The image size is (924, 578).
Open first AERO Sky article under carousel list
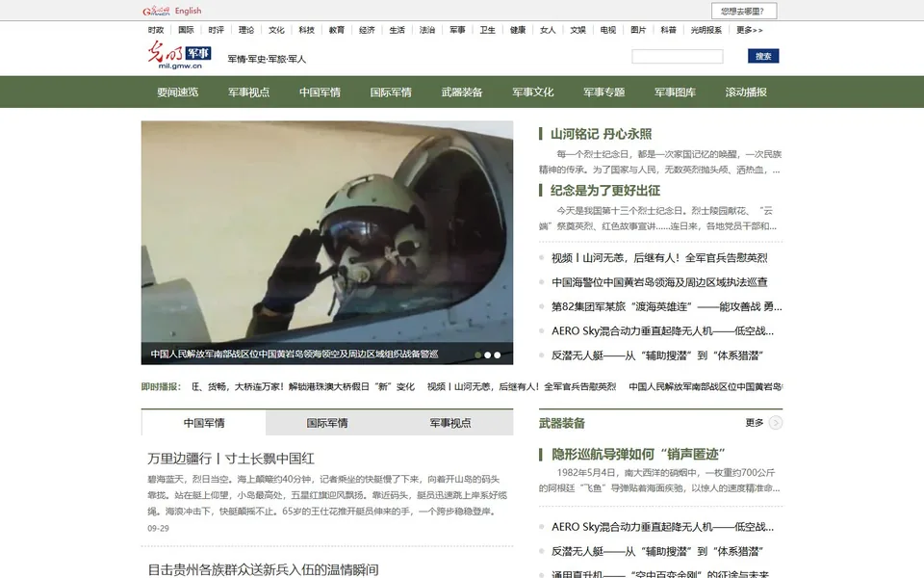tap(662, 330)
